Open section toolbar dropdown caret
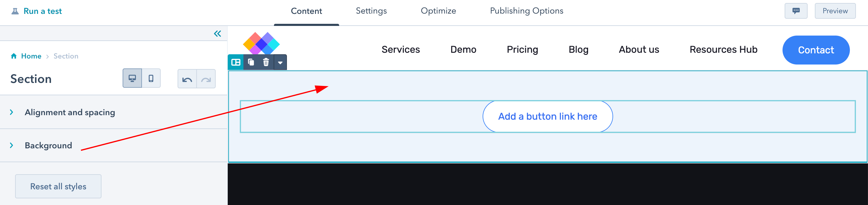The height and width of the screenshot is (205, 868). point(280,62)
